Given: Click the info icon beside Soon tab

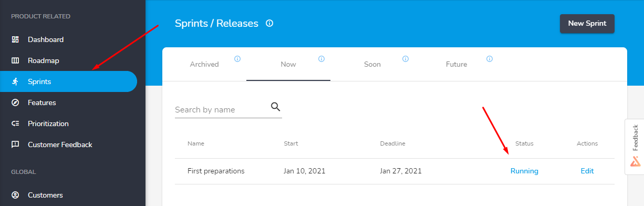Looking at the screenshot, I should pos(406,59).
